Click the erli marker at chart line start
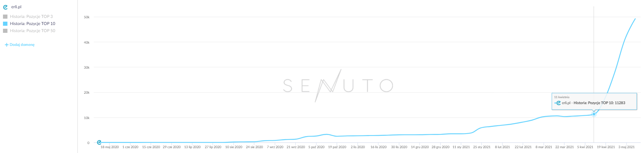644x153 pixels. [x=99, y=142]
